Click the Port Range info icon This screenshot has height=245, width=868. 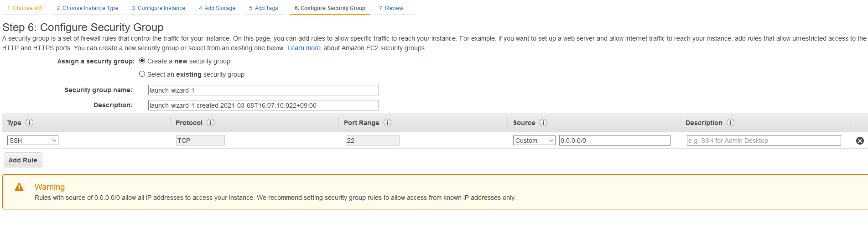[x=387, y=123]
